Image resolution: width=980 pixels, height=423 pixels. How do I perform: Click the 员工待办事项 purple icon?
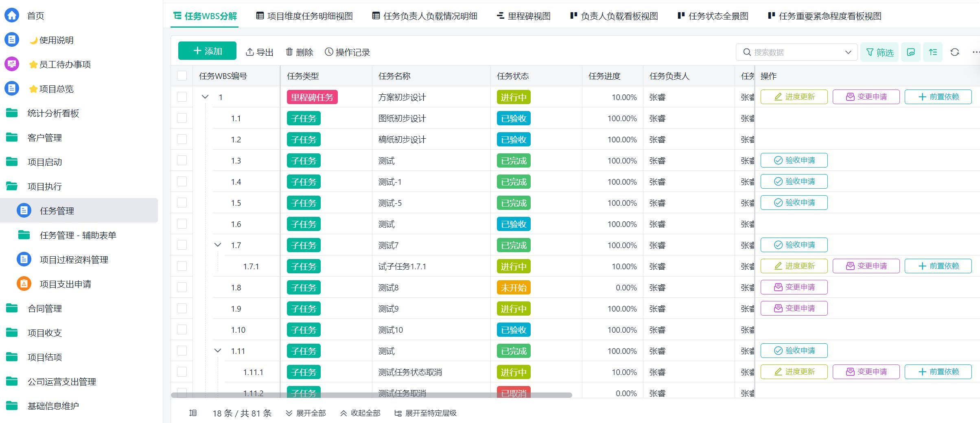[x=12, y=64]
